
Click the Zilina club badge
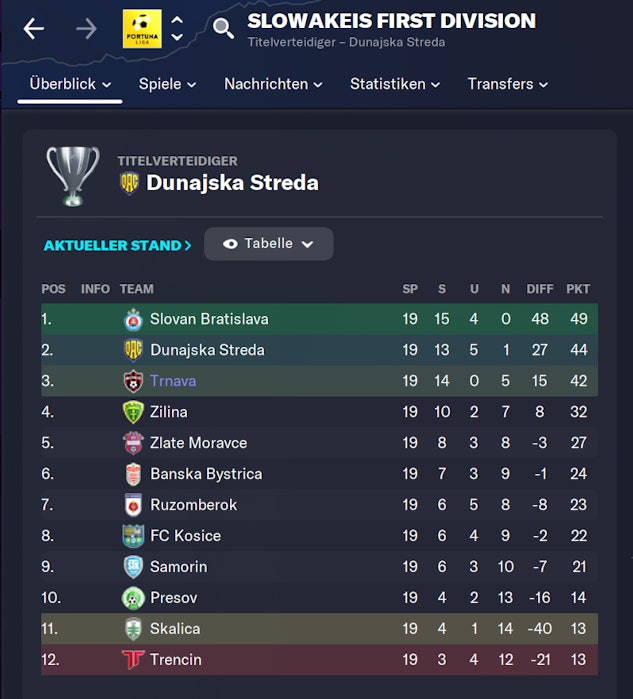[133, 412]
